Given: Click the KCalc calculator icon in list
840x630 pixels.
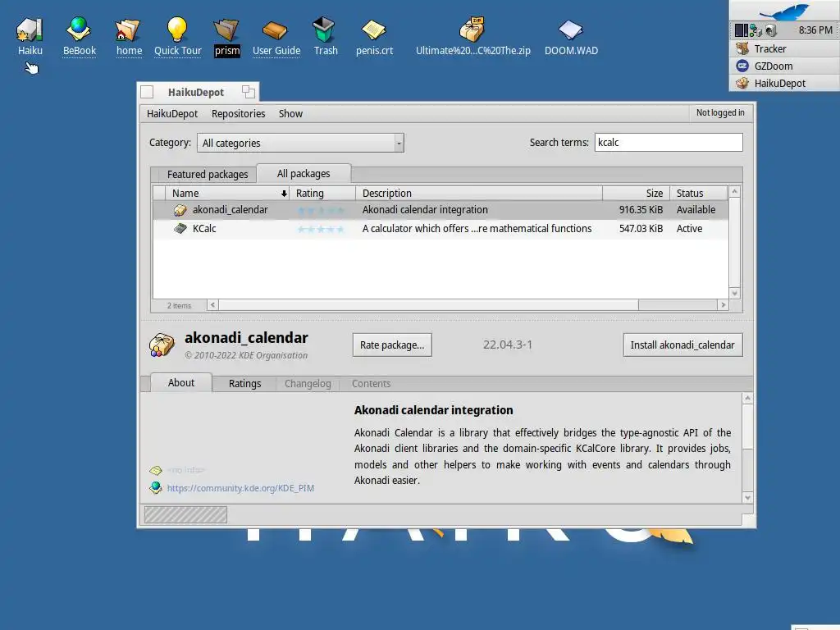Looking at the screenshot, I should [x=180, y=229].
